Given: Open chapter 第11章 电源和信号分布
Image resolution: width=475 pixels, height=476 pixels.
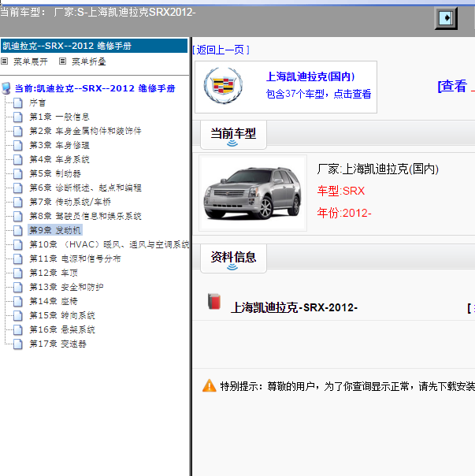Looking at the screenshot, I should click(75, 258).
